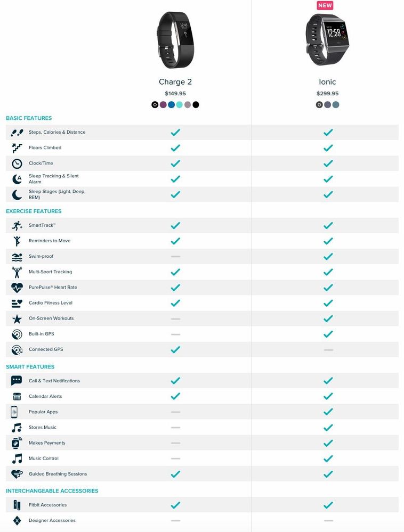Click the PurePulse Heart Rate icon

(17, 288)
